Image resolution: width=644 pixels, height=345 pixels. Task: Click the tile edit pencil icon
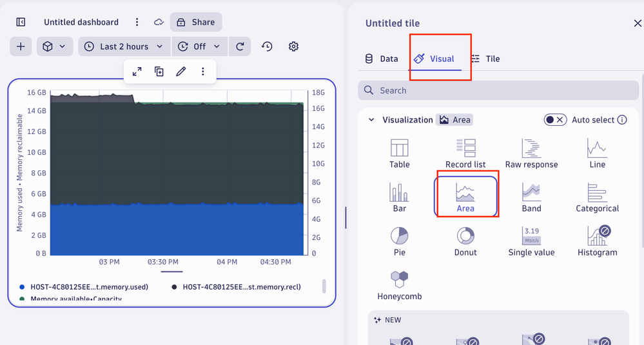(181, 72)
